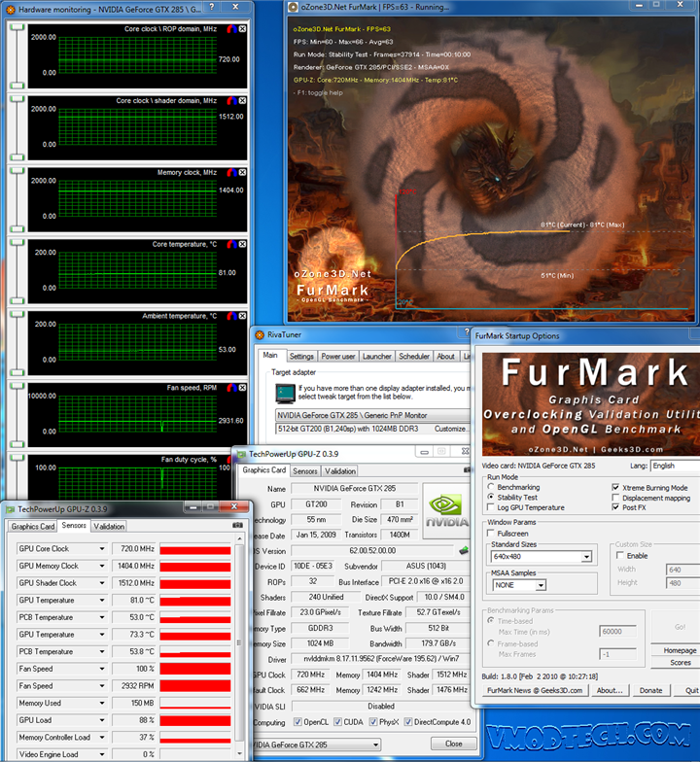700x762 pixels.
Task: Switch to RivaTuner Power user tab
Action: 338,356
